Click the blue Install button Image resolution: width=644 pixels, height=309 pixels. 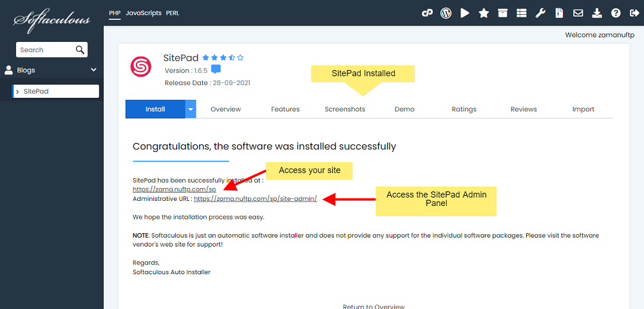click(x=155, y=109)
